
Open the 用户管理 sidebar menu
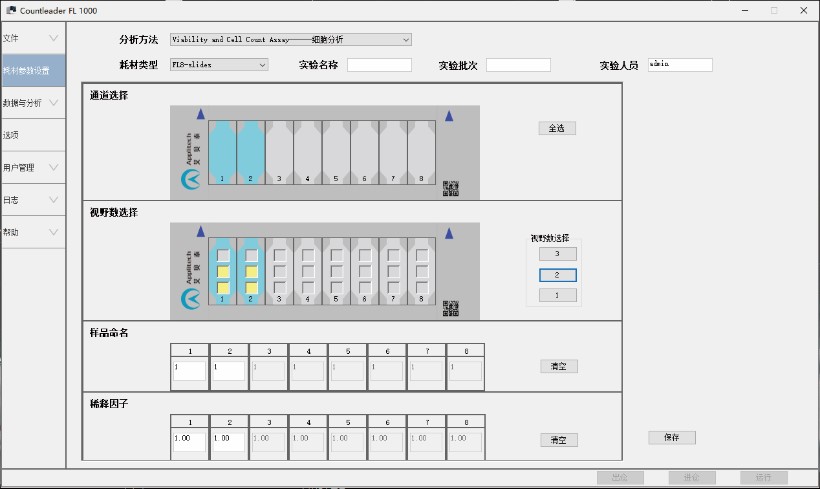coord(33,167)
